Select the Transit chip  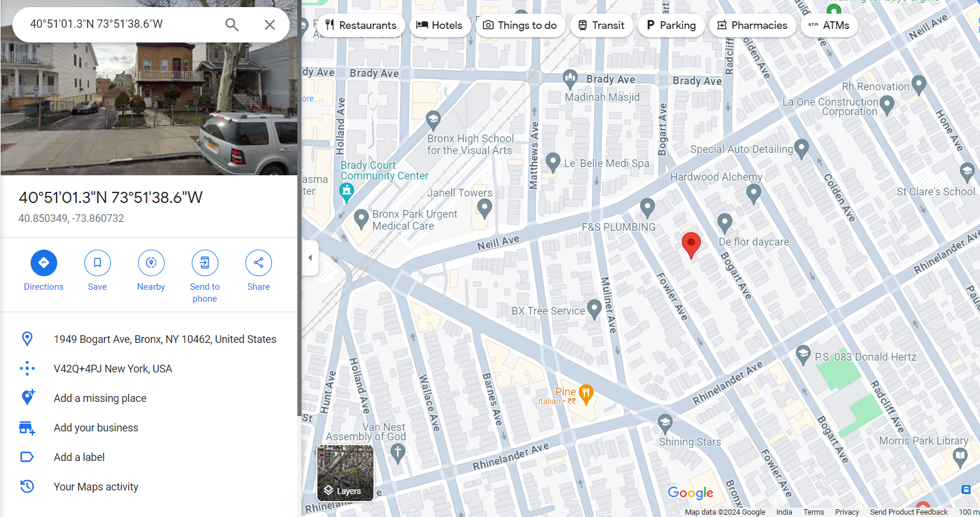coord(601,25)
